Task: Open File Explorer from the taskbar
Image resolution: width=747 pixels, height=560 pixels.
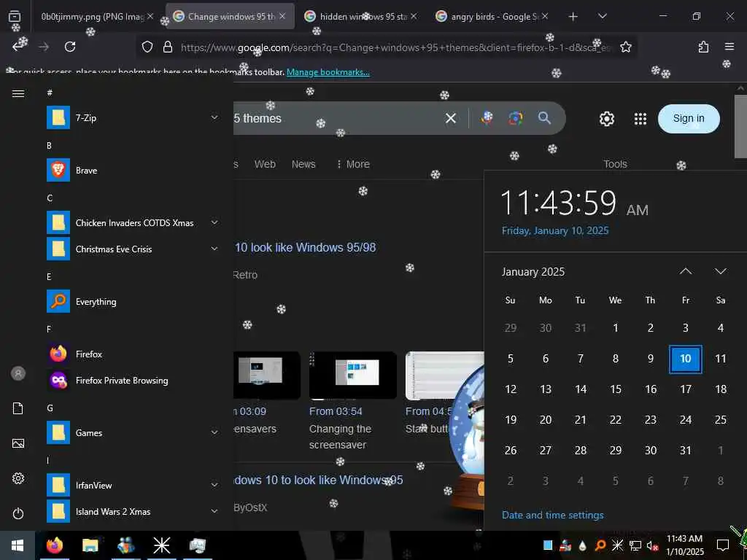Action: point(90,545)
